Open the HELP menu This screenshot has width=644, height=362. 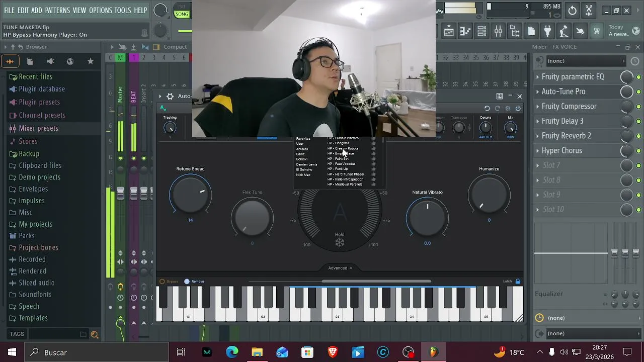coord(140,10)
